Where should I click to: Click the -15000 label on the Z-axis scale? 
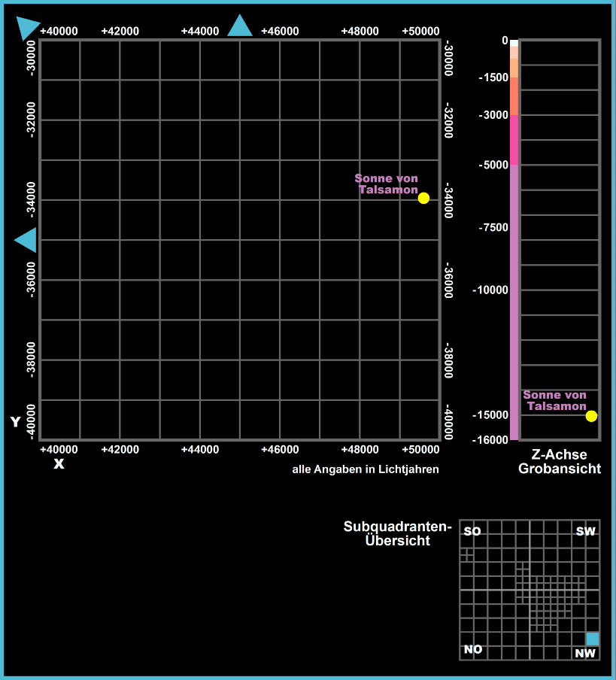pos(490,414)
